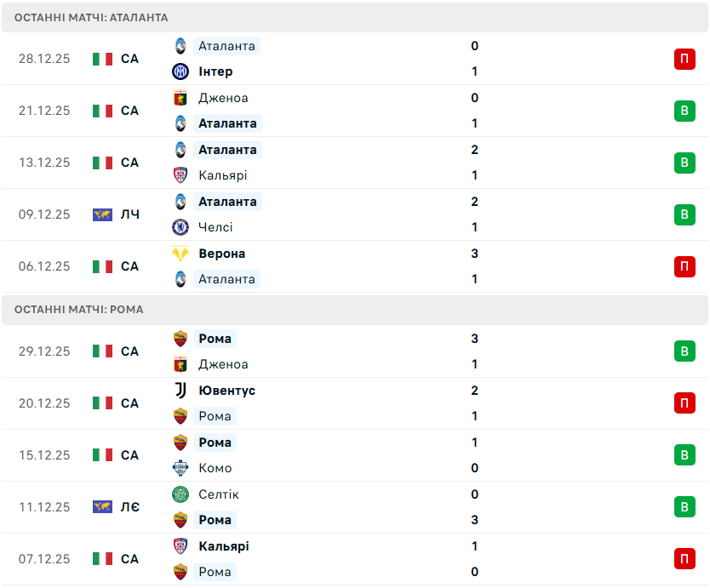
Task: Open the Верона team name link
Action: point(221,254)
